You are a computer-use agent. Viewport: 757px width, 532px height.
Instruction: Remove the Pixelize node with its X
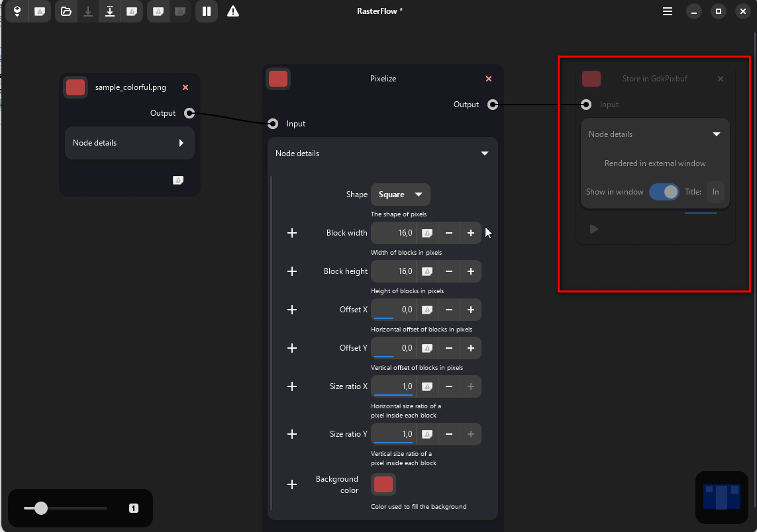[489, 79]
